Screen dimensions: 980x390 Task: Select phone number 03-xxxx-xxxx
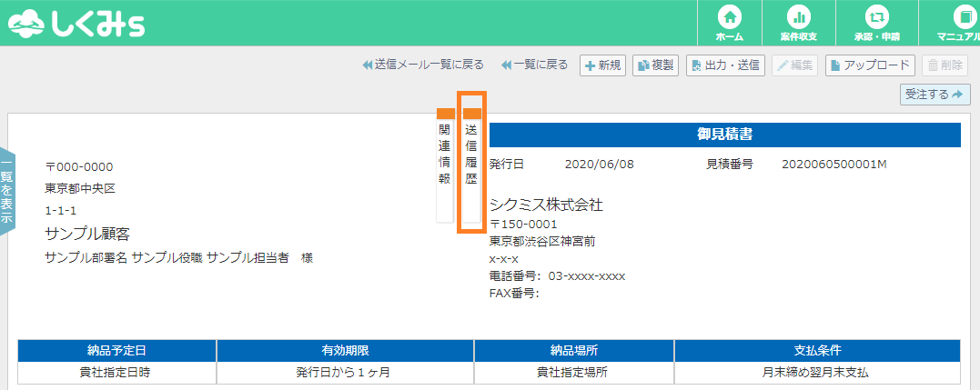(x=586, y=275)
